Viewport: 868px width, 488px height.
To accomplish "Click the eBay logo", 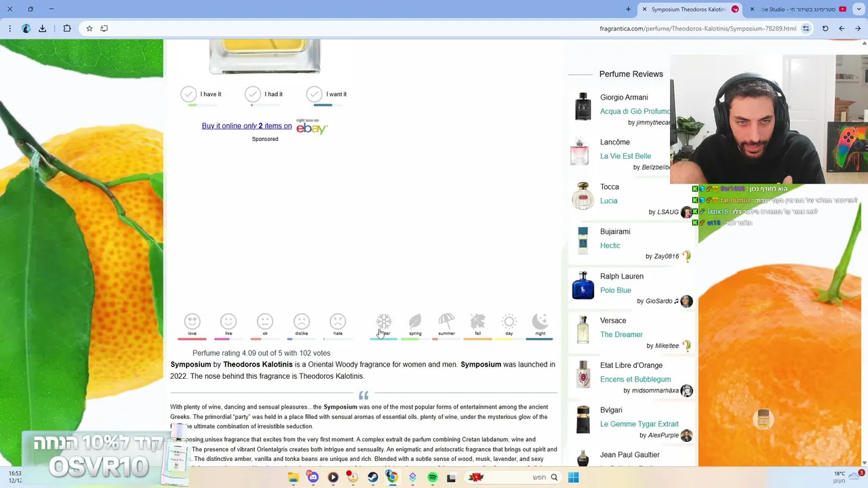I will tap(312, 127).
